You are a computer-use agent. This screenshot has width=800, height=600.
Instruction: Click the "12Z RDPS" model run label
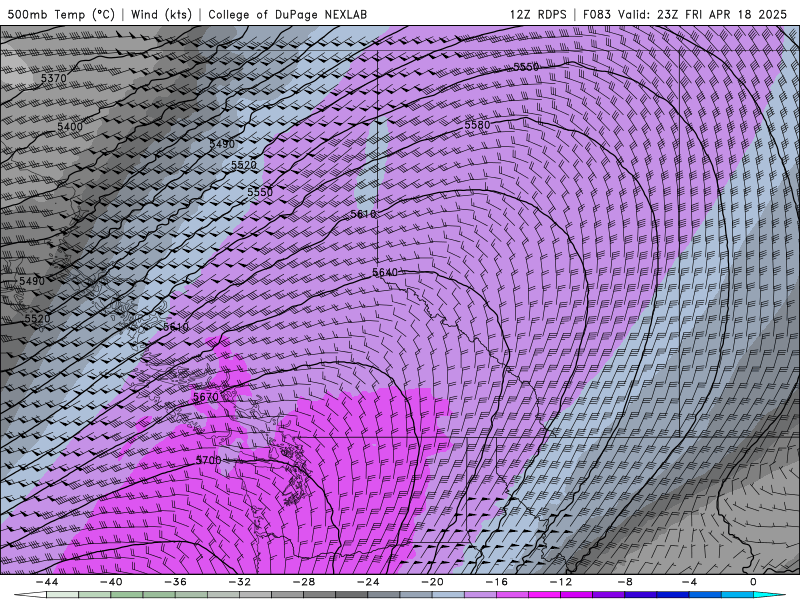pos(538,14)
